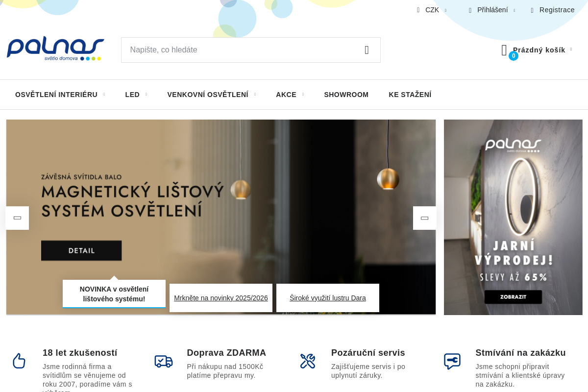Expand the VENKOVNÍ OSVĚTLENÍ submenu arrow
This screenshot has height=392, width=588.
tap(255, 94)
